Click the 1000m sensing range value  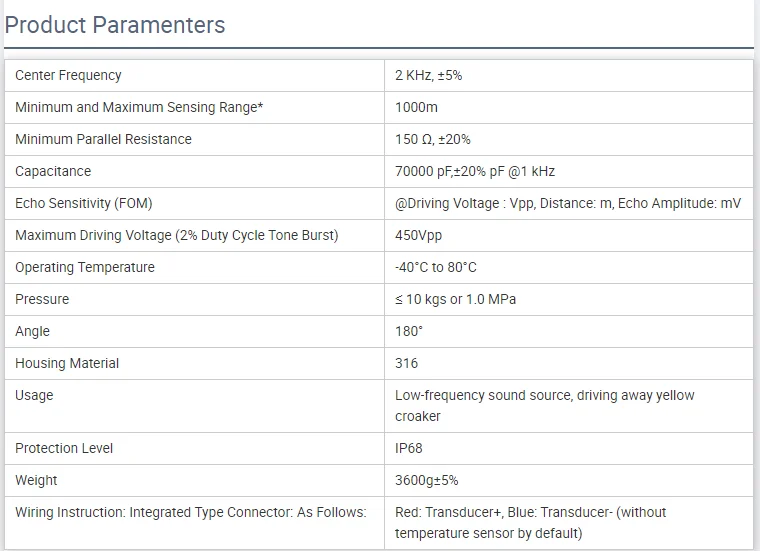416,107
